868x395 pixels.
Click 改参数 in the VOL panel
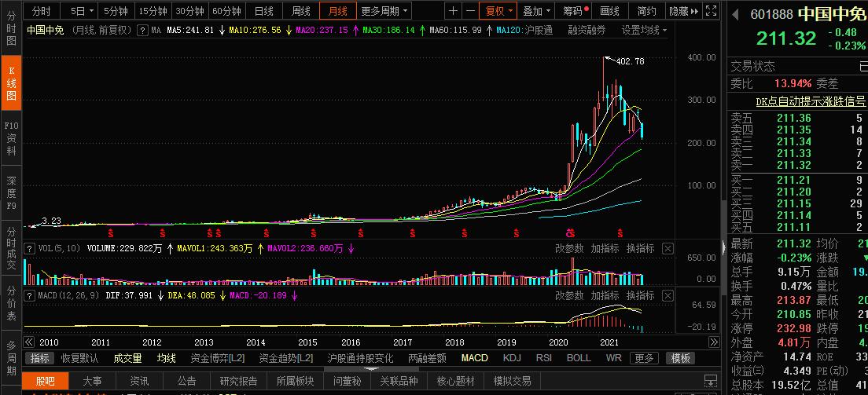569,249
